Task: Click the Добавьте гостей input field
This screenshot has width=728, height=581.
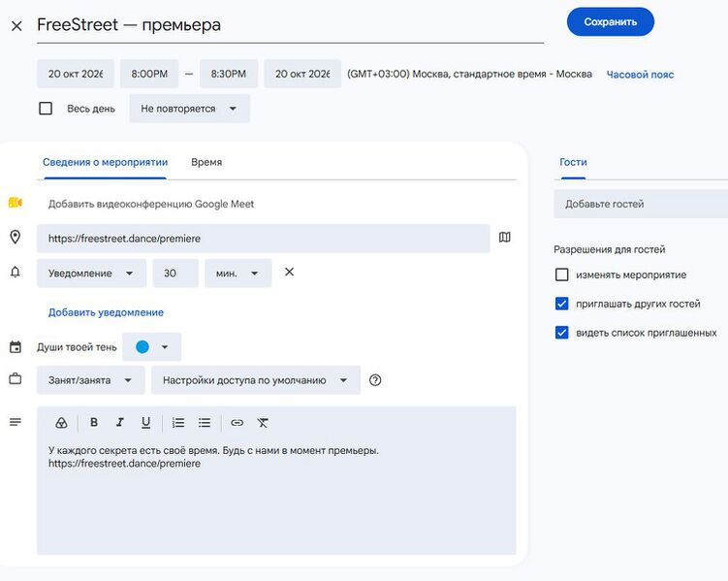Action: click(x=641, y=204)
